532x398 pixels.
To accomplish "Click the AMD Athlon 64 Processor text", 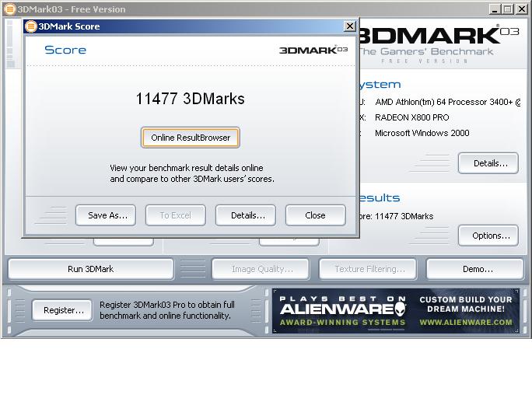I will click(x=448, y=102).
